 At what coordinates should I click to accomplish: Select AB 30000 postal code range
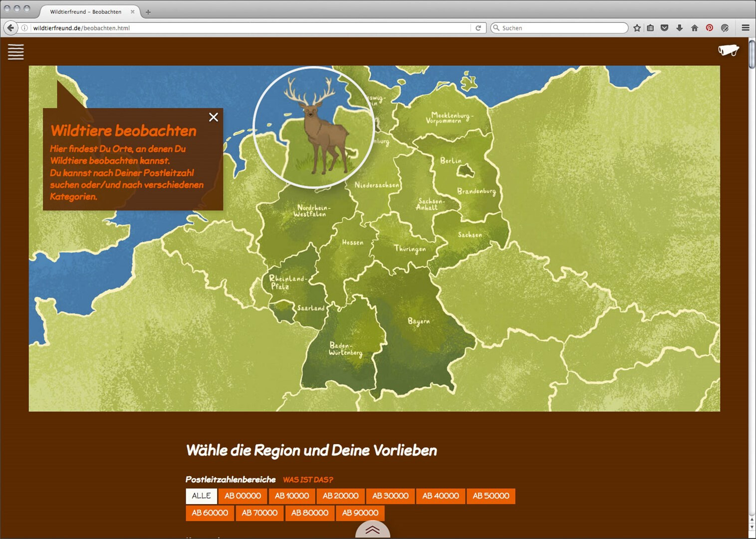tap(390, 496)
